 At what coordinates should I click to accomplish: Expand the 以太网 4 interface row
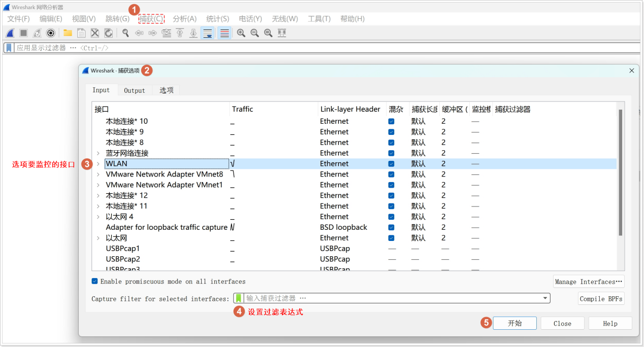point(98,217)
